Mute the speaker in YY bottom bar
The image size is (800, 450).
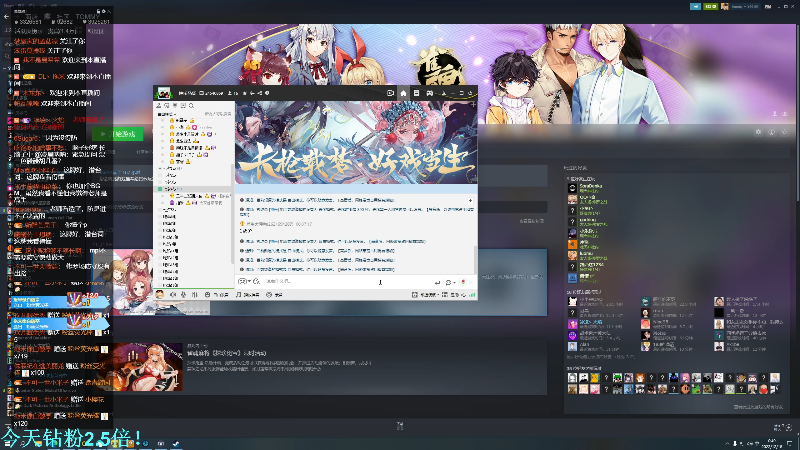[x=173, y=295]
